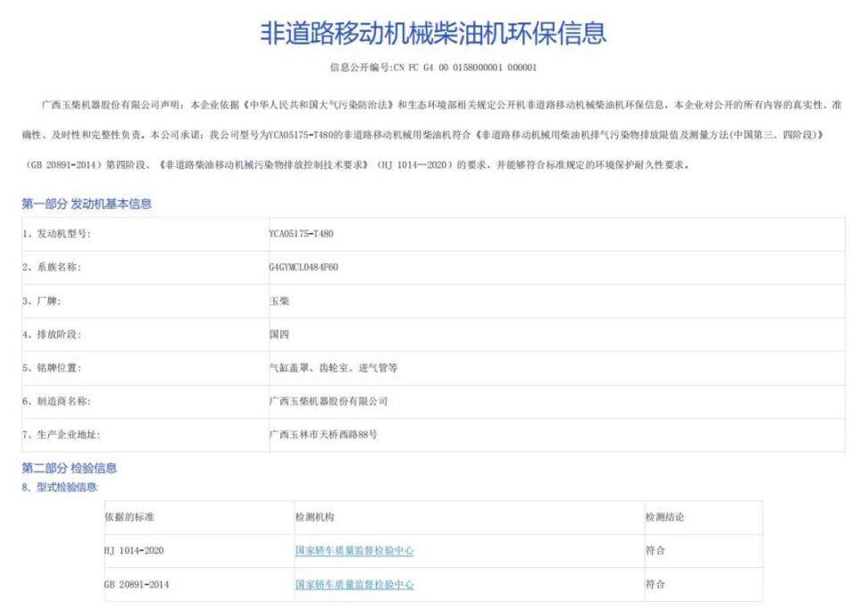Viewport: 868px width, 609px height.
Task: Click the 8、型式检验信息 subheading
Action: (60, 488)
